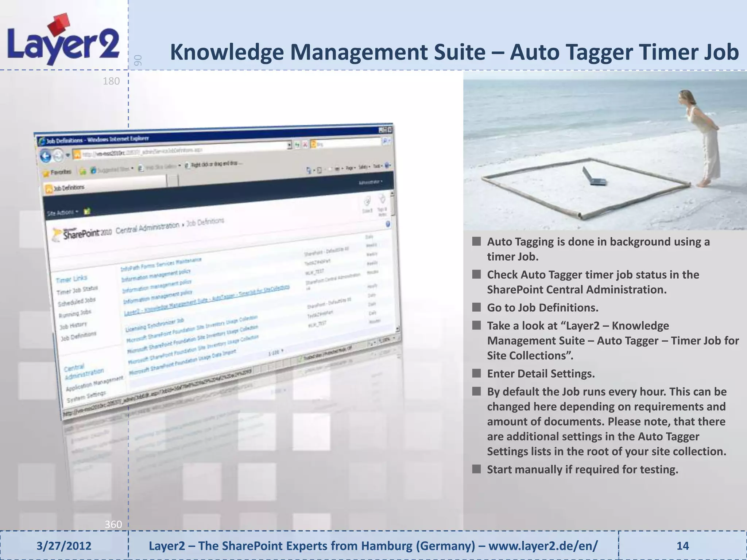The image size is (747, 560).
Task: Click the Print icon in command bar
Action: [x=337, y=168]
